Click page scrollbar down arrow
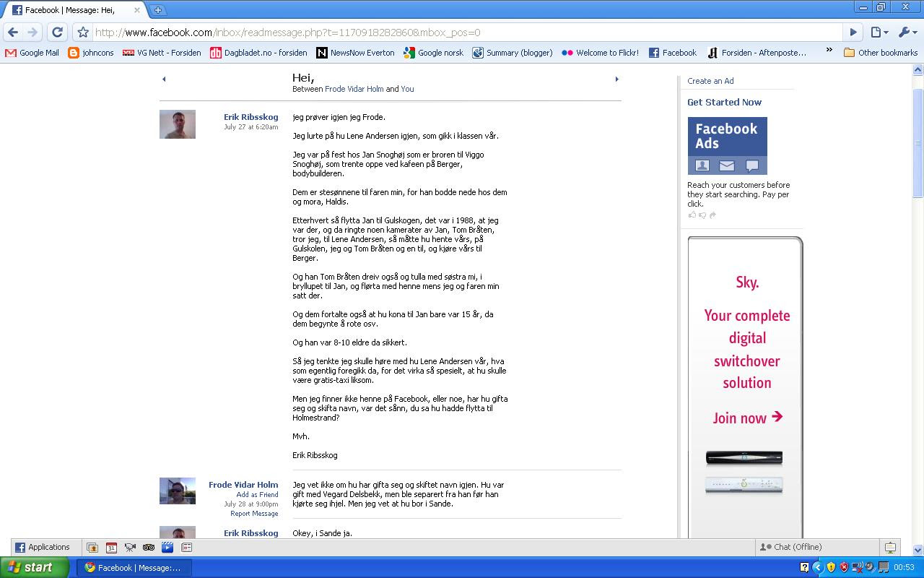Screen dimensions: 924x578 point(918,551)
